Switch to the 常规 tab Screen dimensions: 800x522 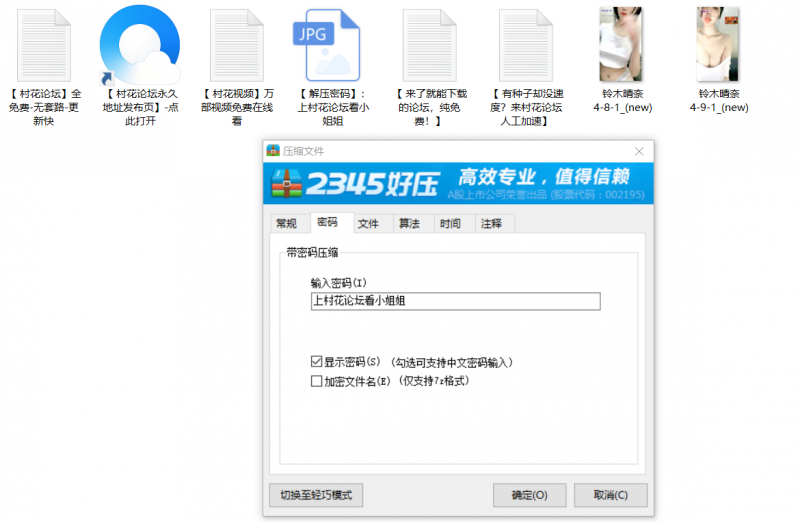287,223
